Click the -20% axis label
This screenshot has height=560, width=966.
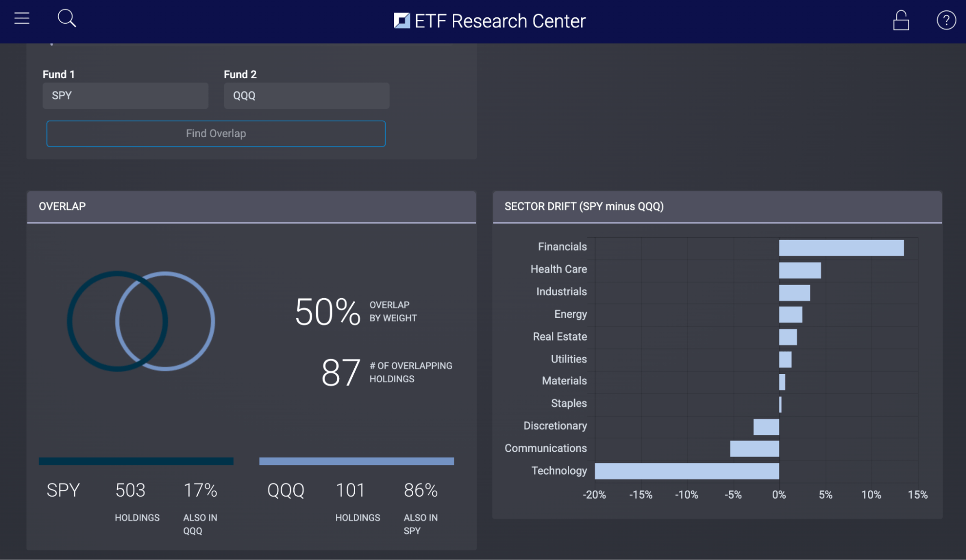(594, 495)
